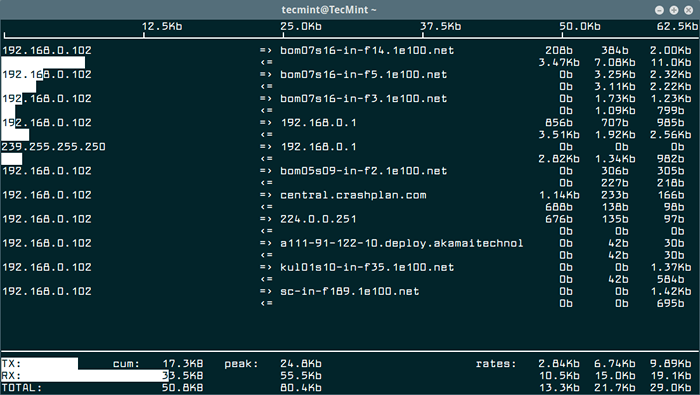
Task: Select host bom07s16-in-f14.1e100.net
Action: pyautogui.click(x=367, y=50)
